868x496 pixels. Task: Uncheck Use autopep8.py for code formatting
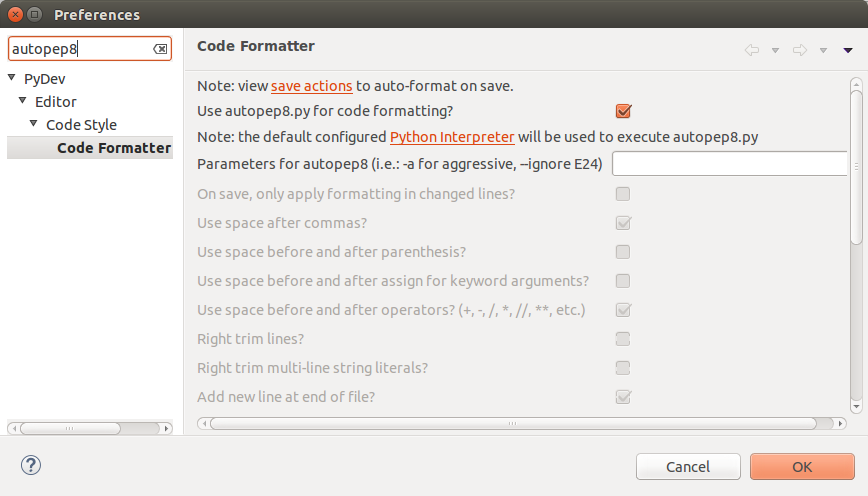point(623,111)
